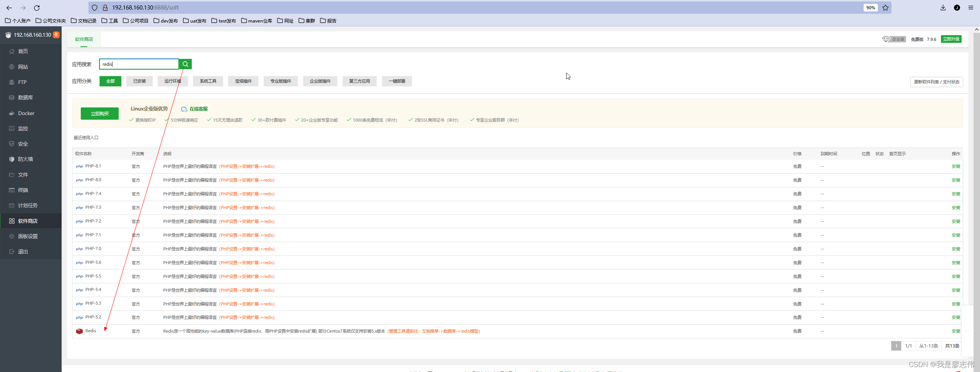980x372 pixels.
Task: Go forward with the browser forward arrow
Action: 23,8
